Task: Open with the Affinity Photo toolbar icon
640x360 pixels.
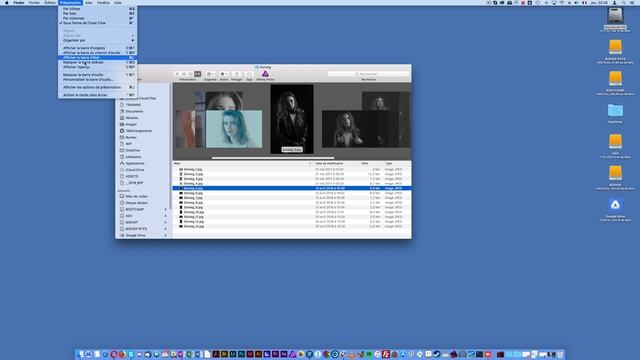Action: 265,74
